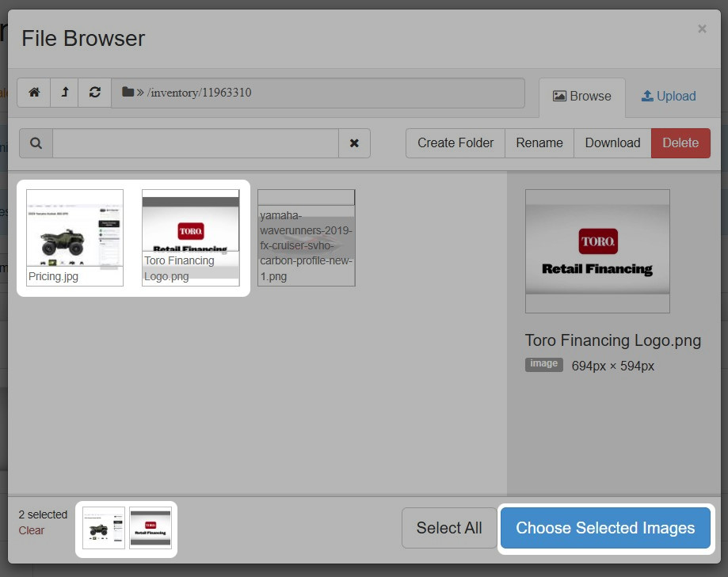Select the Toro Financing Logo.png file
Viewport: 728px width, 577px height.
190,237
